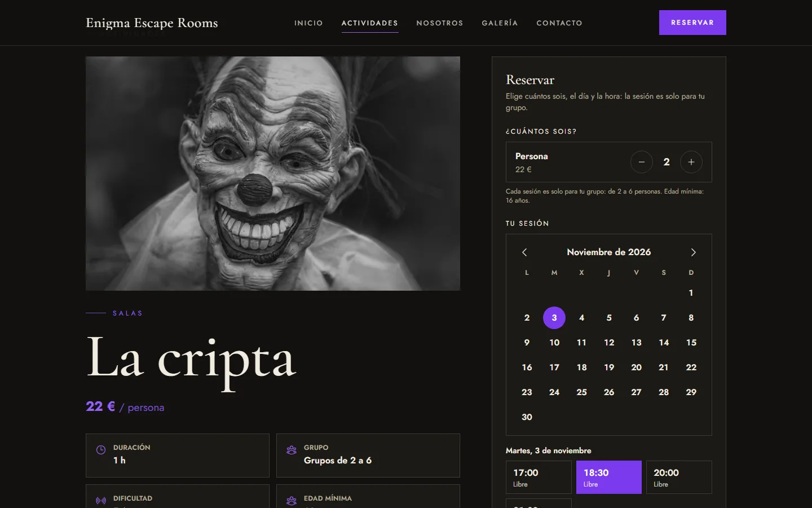Image resolution: width=812 pixels, height=508 pixels.
Task: Open the Nosotros nav item
Action: pyautogui.click(x=440, y=23)
